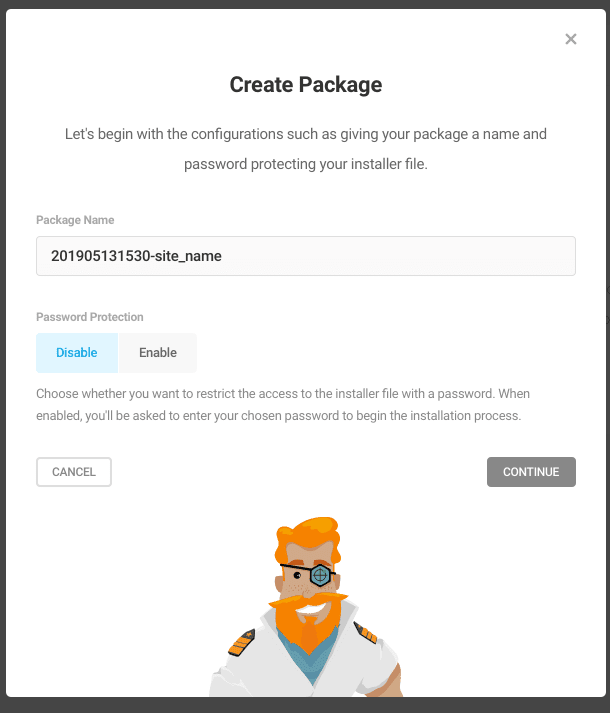Click the mascot's uncovered eye
This screenshot has width=610, height=713.
(297, 575)
